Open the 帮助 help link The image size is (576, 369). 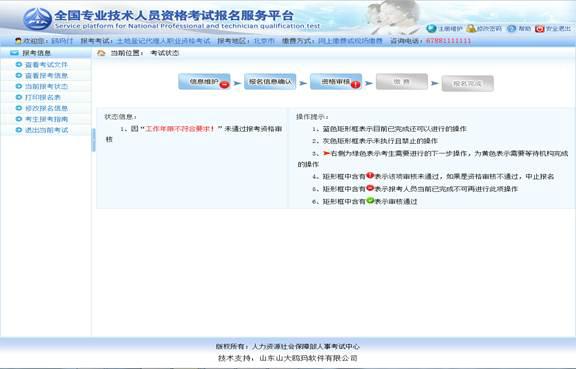[x=519, y=29]
